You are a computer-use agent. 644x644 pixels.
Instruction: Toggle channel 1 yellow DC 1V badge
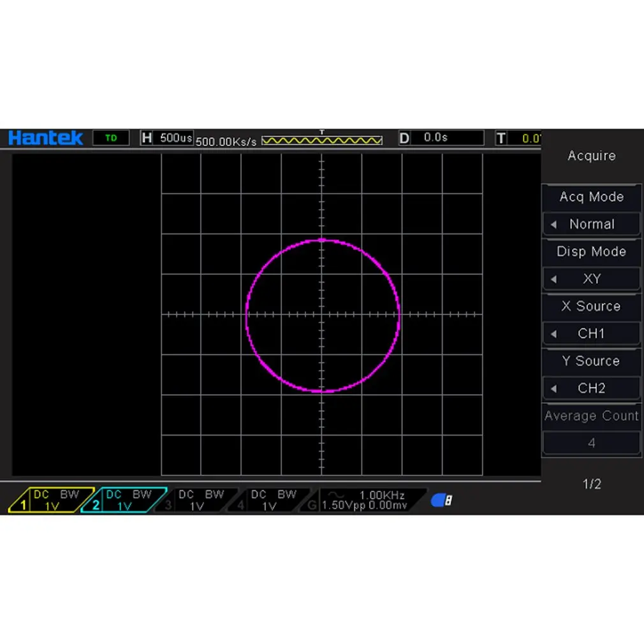point(52,500)
